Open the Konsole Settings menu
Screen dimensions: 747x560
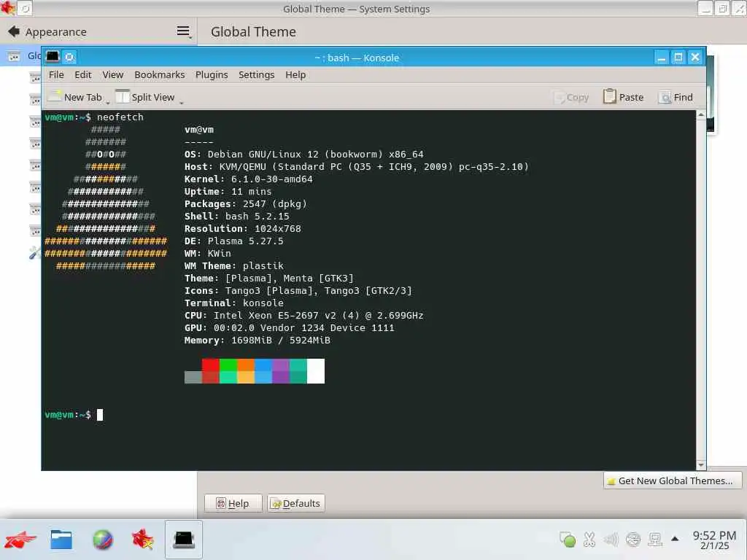click(x=256, y=75)
